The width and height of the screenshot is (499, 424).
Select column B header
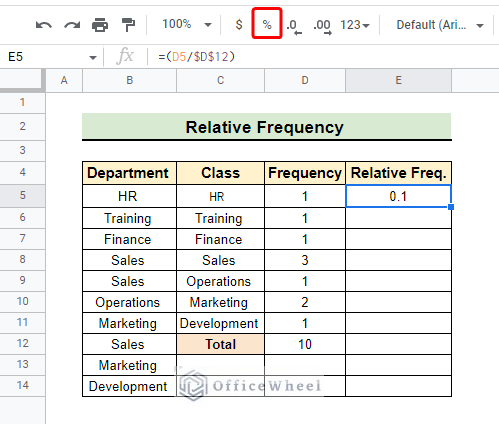pos(129,80)
